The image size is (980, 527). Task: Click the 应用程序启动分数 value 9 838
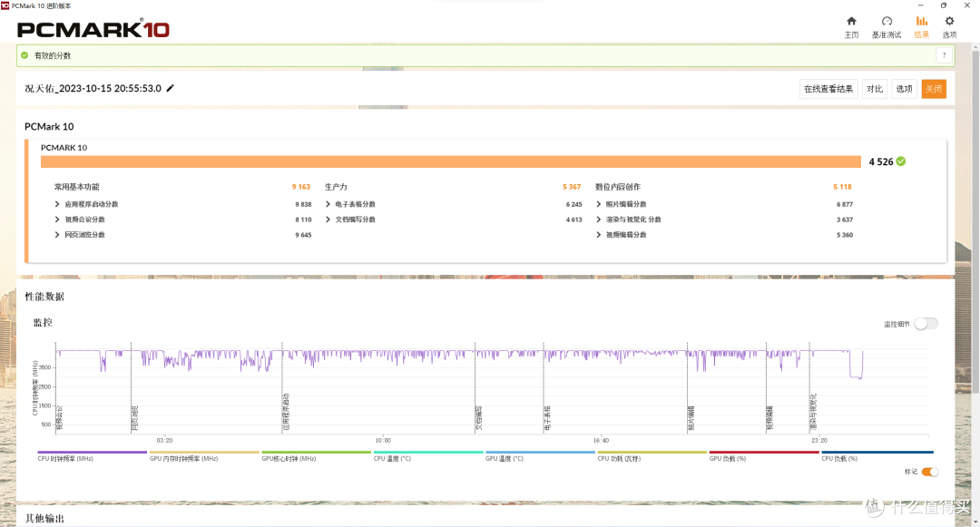[303, 204]
